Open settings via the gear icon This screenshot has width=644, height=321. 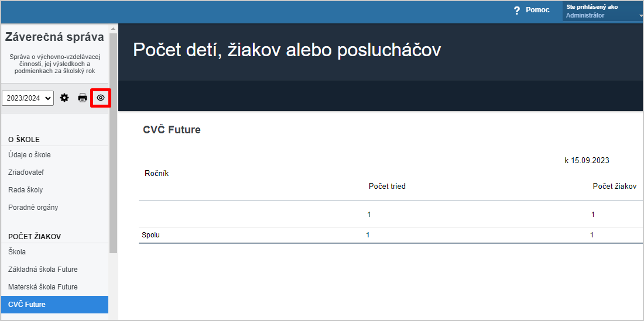coord(64,98)
